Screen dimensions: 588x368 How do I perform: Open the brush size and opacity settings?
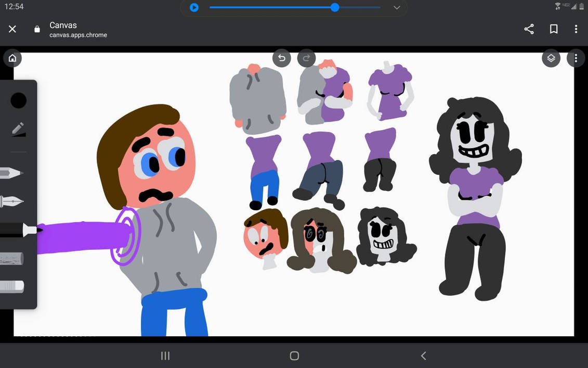pos(18,129)
